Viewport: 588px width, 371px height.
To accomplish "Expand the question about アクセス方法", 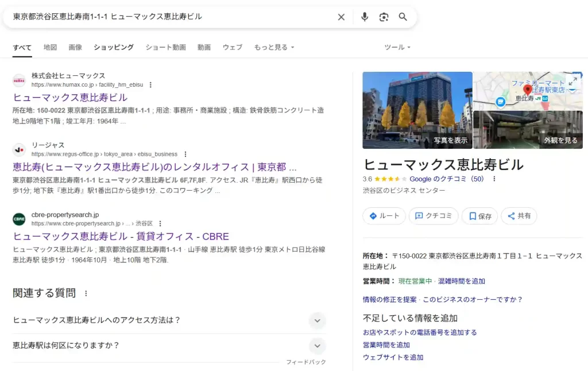I will [317, 321].
